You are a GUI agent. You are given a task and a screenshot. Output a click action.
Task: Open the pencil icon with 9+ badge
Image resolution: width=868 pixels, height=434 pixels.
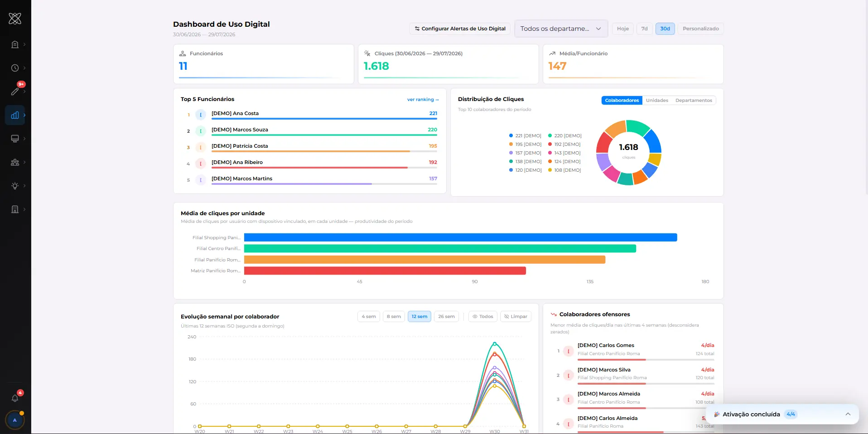pyautogui.click(x=15, y=92)
